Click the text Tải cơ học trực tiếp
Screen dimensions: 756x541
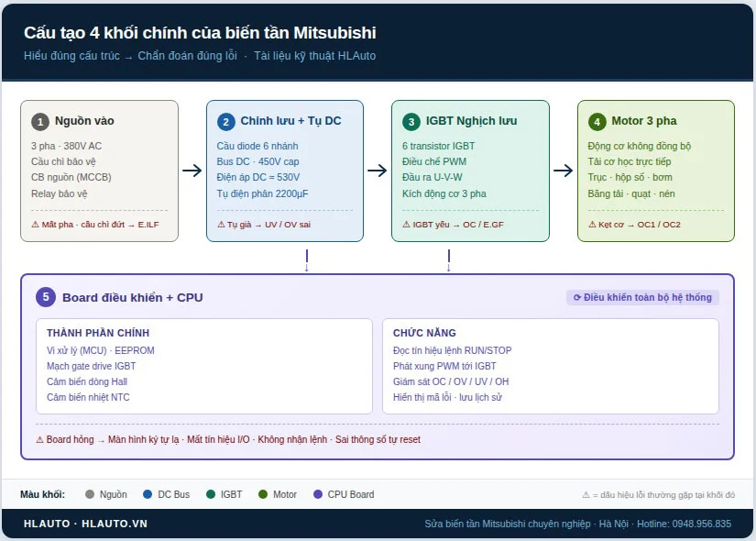coord(630,161)
